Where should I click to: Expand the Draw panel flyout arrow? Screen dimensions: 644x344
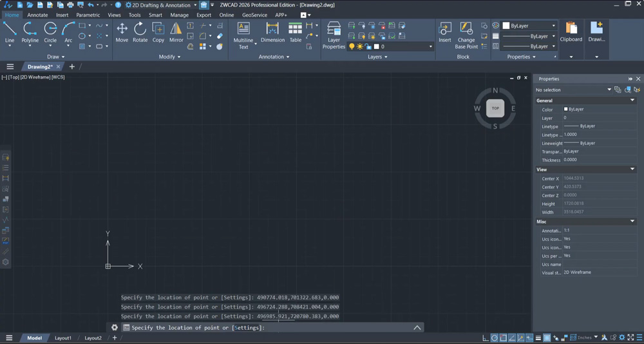point(62,57)
